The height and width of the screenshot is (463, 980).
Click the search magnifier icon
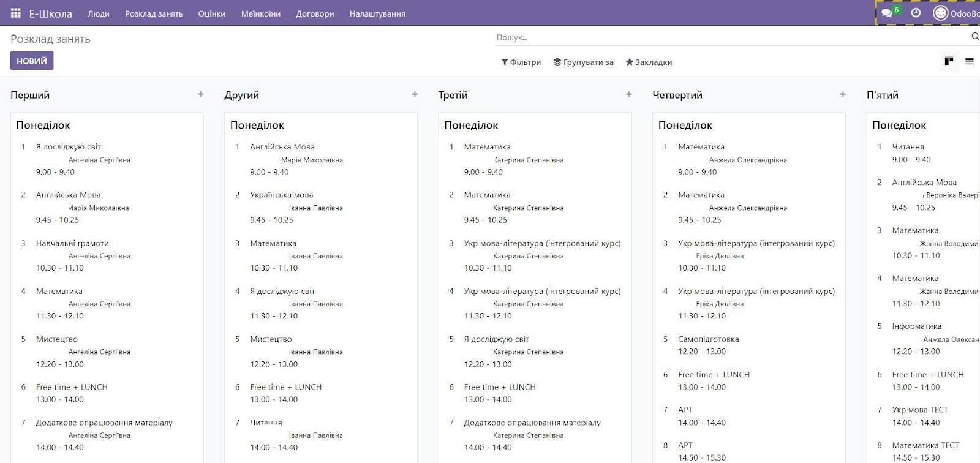(974, 37)
